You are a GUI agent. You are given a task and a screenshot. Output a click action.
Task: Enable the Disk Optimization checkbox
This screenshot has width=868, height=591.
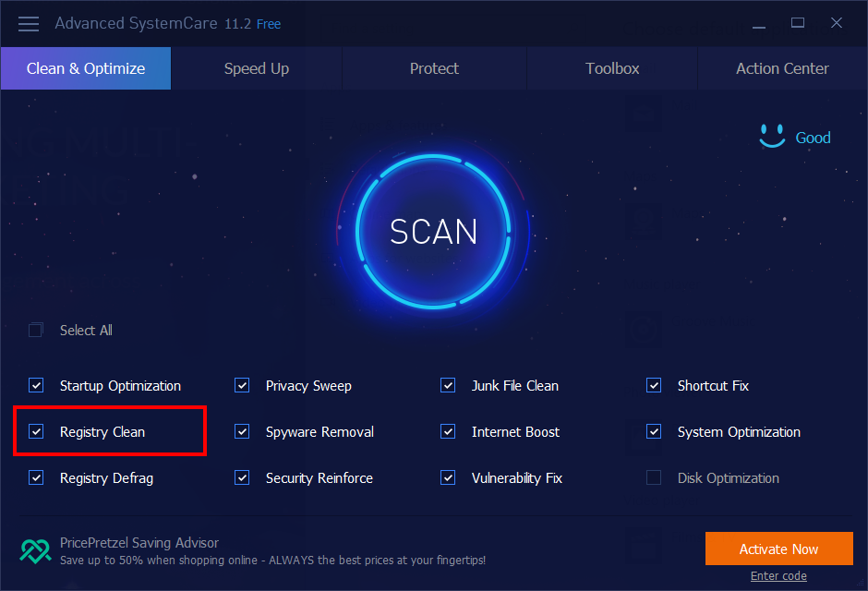[x=654, y=477]
